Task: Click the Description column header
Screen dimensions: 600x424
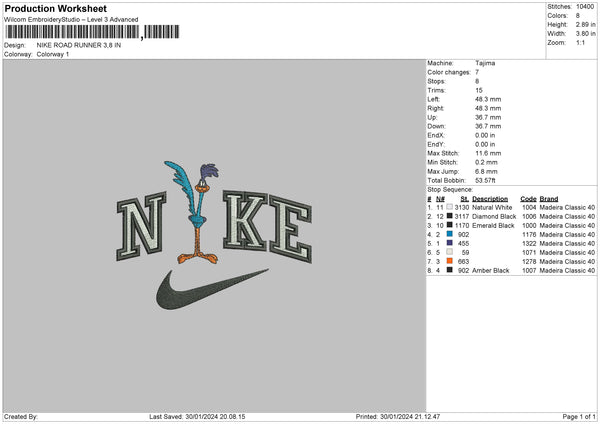Action: pos(490,199)
